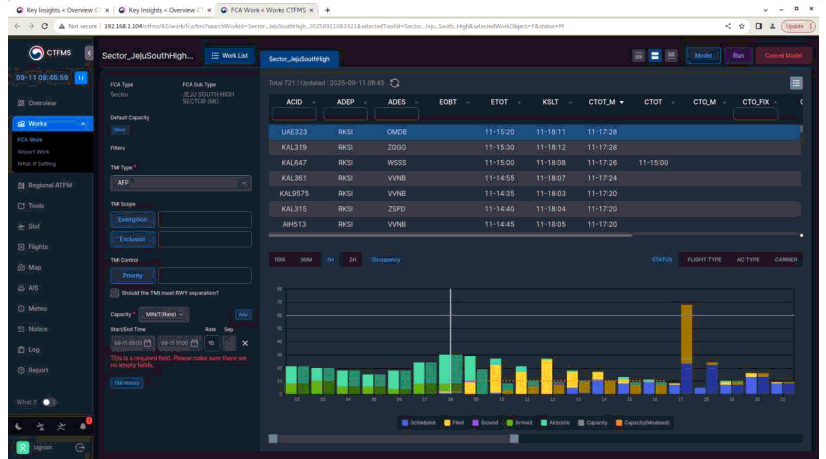Switch chart to FLIGHT TYPE tab

704,260
